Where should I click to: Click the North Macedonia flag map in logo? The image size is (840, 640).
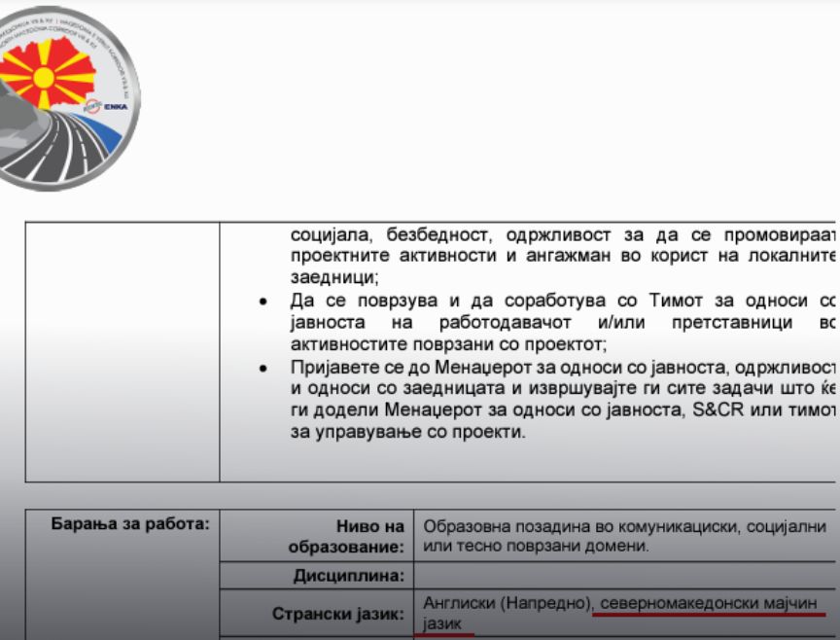pos(47,73)
